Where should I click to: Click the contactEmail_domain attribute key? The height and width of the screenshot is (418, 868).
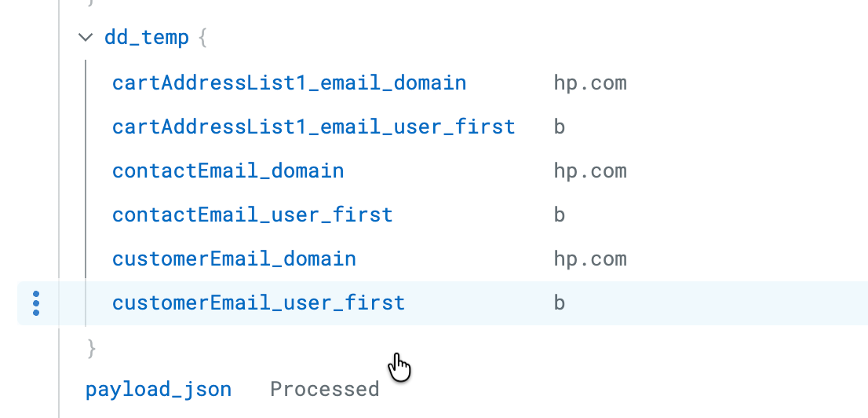228,170
